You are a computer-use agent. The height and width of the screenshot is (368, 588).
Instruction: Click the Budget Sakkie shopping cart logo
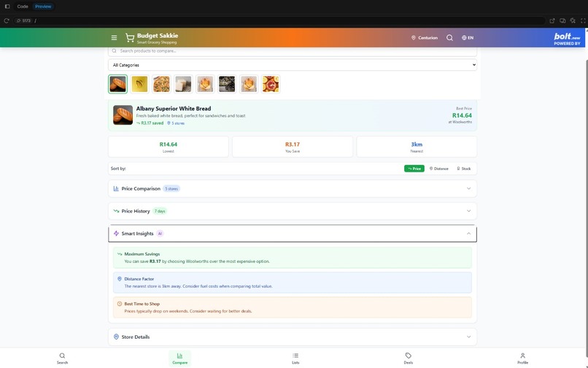130,37
